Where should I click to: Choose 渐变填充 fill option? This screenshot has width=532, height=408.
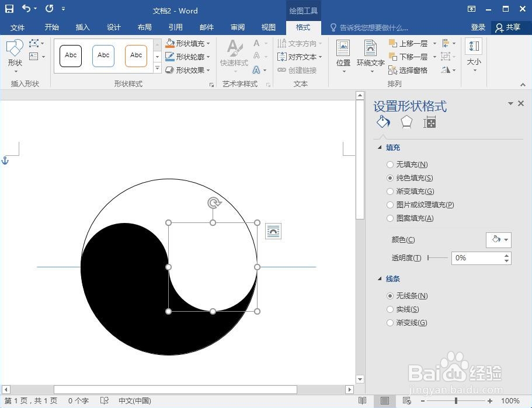[x=390, y=191]
